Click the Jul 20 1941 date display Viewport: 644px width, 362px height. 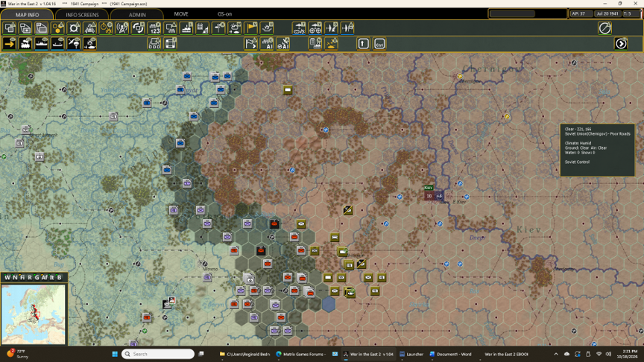[x=607, y=13]
